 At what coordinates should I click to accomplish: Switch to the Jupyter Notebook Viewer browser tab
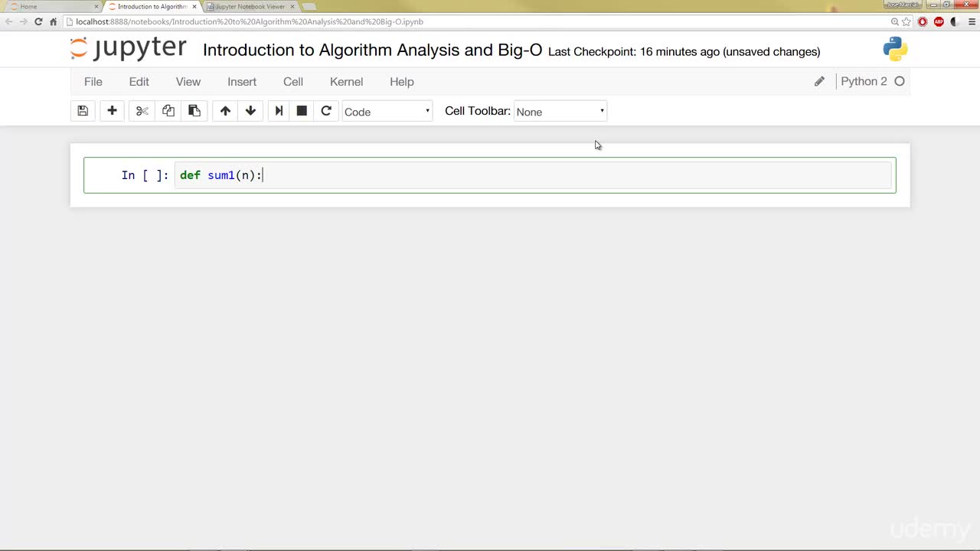click(250, 6)
